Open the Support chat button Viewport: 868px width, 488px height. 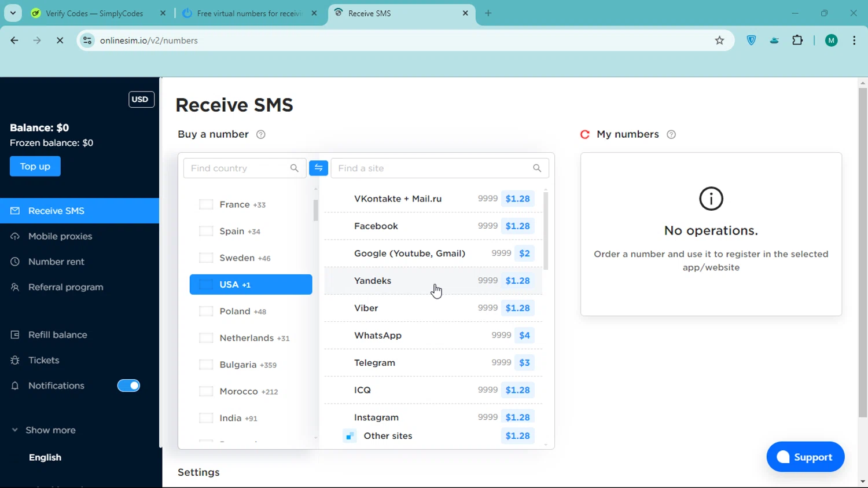pyautogui.click(x=806, y=457)
